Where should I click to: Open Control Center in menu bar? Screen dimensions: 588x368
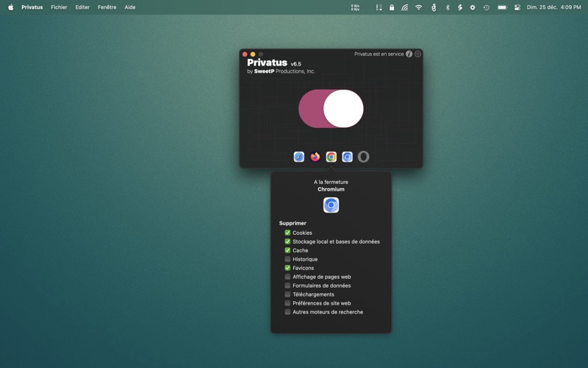coord(517,7)
